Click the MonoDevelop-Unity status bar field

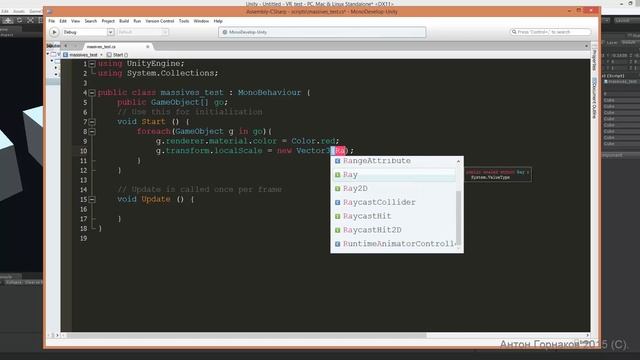tap(322, 32)
